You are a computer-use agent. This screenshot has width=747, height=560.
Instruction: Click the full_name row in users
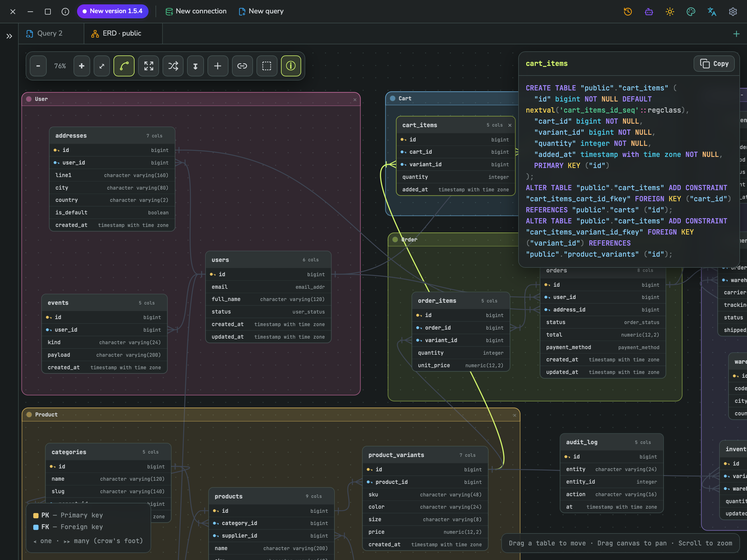point(268,300)
